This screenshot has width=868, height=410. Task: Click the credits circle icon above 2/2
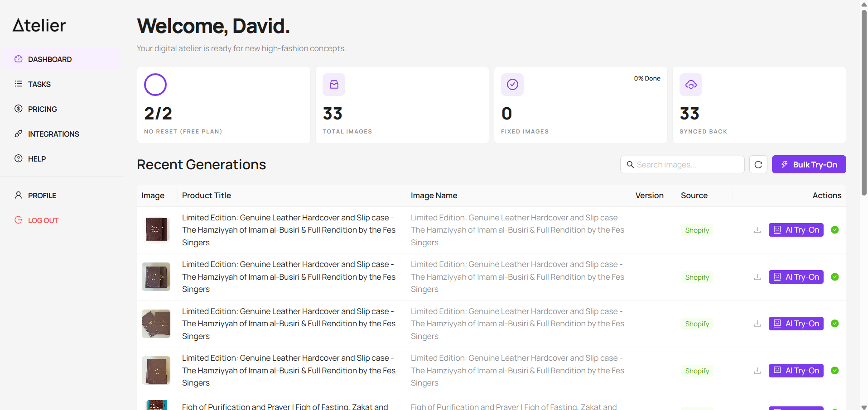click(x=155, y=85)
